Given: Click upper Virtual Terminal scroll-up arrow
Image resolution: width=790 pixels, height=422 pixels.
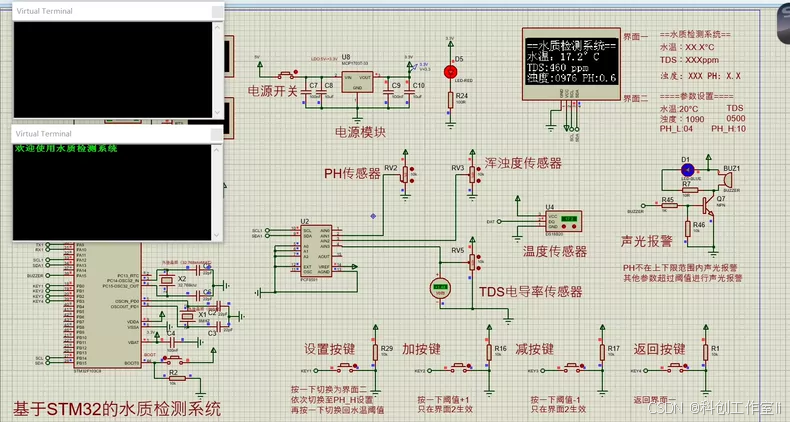Looking at the screenshot, I should pos(217,27).
